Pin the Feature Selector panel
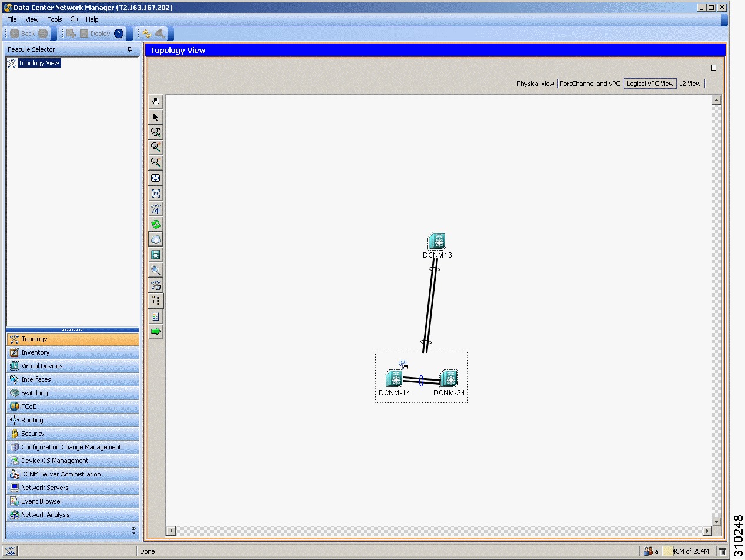This screenshot has height=560, width=745. 130,50
